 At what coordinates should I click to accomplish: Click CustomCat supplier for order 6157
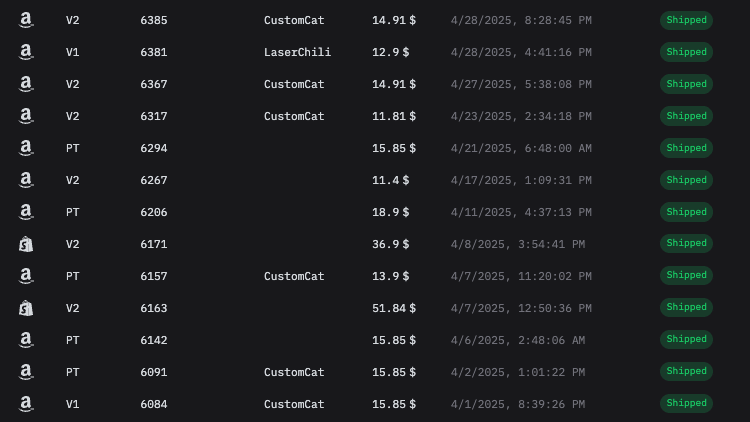pos(294,276)
